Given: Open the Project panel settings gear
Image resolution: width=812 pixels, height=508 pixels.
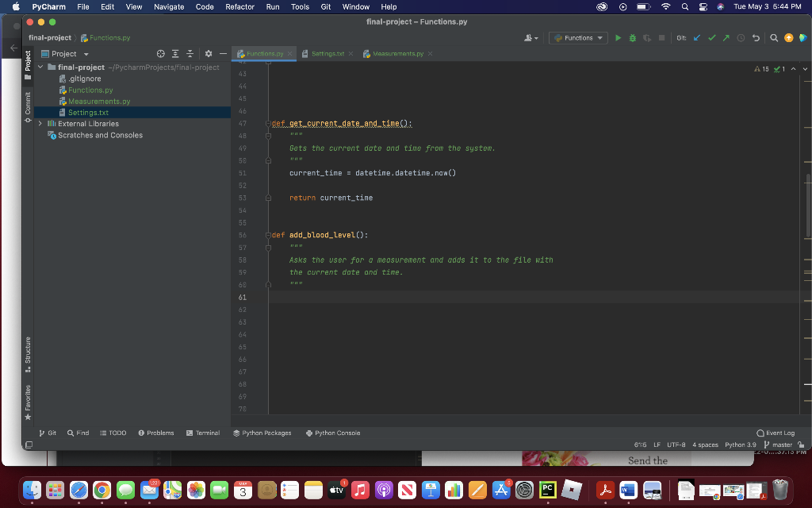Looking at the screenshot, I should coord(209,53).
